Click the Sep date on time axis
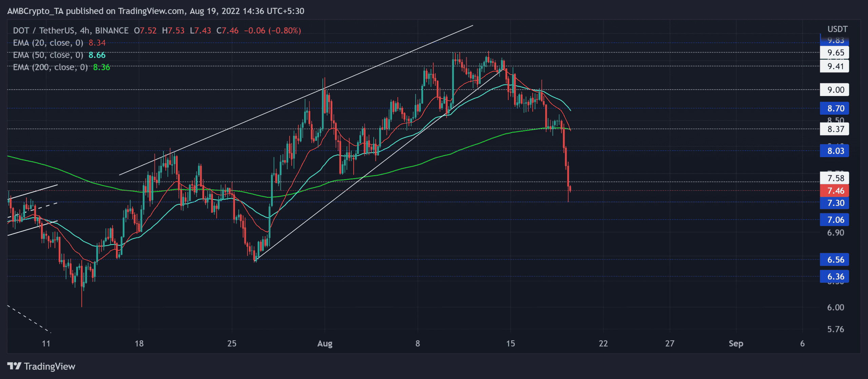Screen dimensions: 868x379 tap(736, 343)
